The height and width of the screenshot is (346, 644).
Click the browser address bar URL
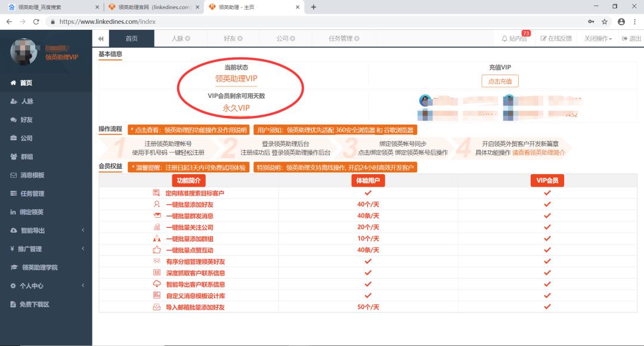(x=107, y=21)
